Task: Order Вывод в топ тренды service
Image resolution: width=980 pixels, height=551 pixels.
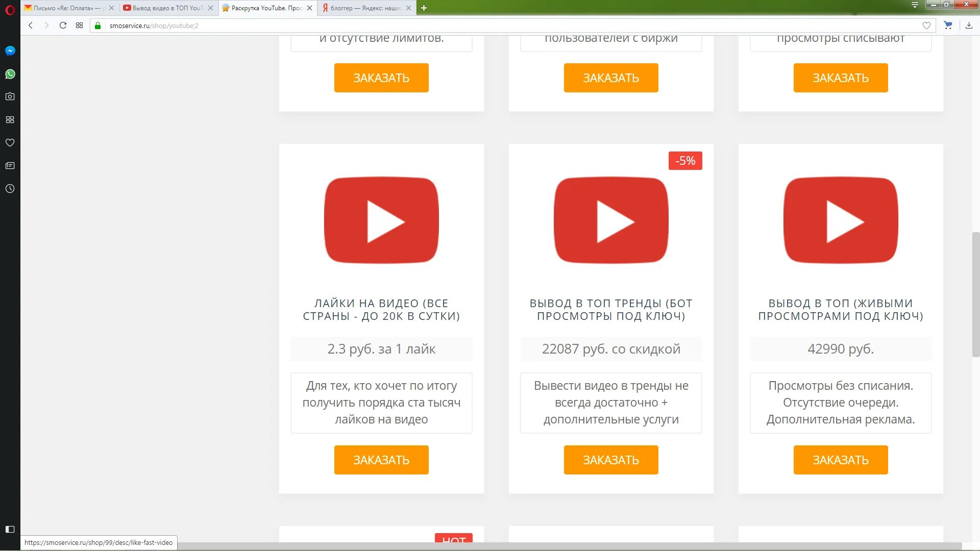Action: point(611,460)
